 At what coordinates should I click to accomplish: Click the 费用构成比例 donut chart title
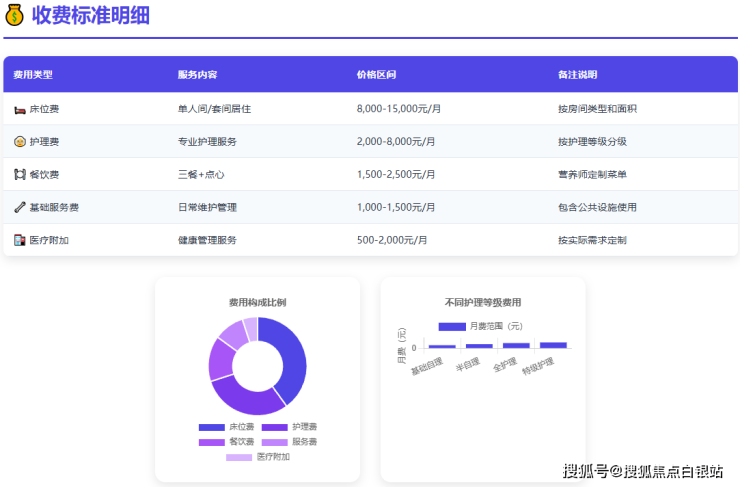click(x=257, y=302)
